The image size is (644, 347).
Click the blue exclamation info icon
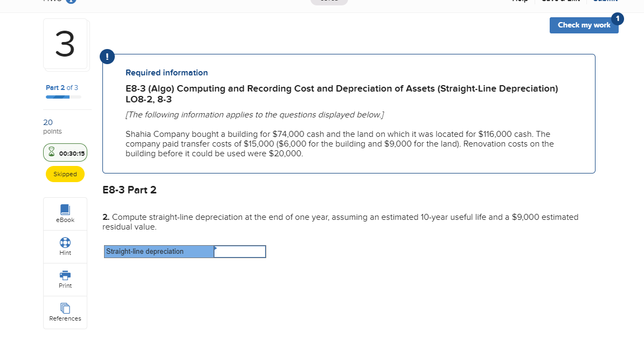click(107, 56)
